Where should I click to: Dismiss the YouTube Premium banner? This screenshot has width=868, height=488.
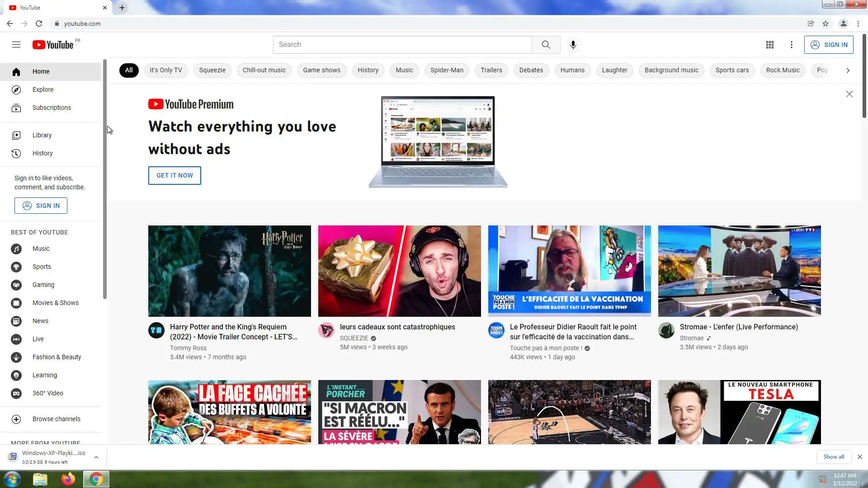[849, 94]
